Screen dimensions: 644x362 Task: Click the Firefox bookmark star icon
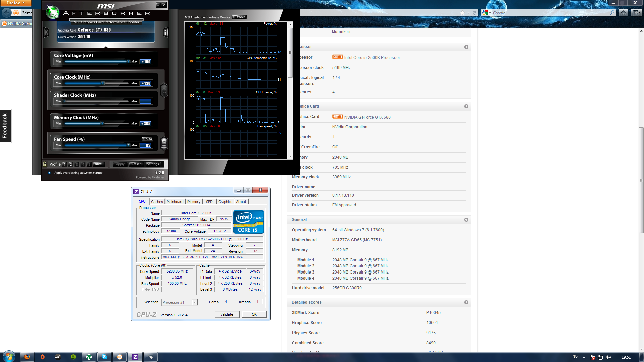[x=463, y=13]
